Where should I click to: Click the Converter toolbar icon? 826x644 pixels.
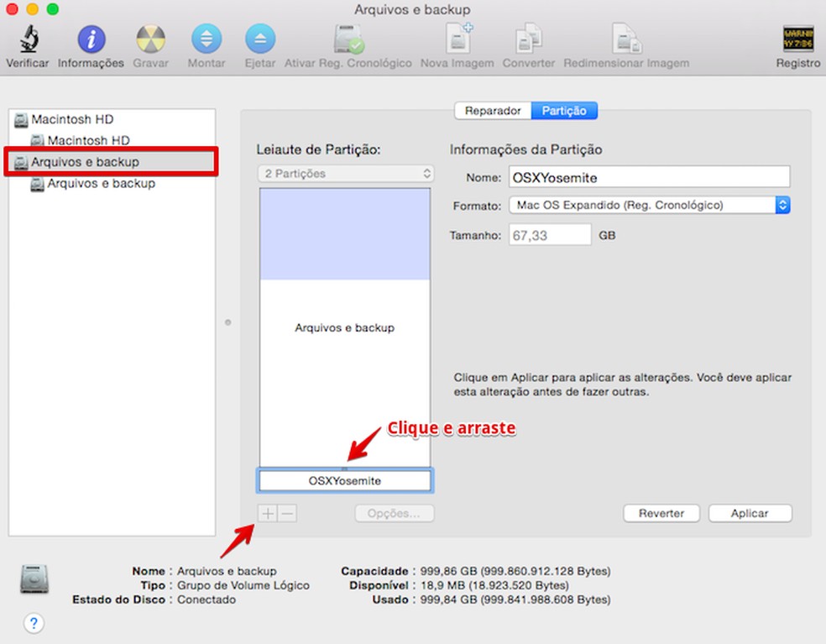[528, 39]
